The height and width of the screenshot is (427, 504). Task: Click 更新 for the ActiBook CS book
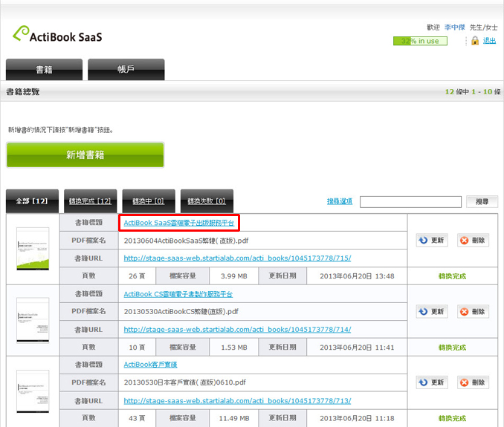coord(432,311)
